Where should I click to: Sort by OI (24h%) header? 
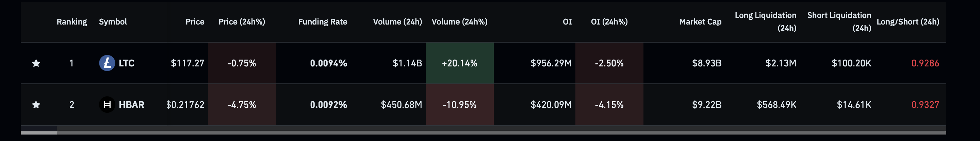point(609,22)
